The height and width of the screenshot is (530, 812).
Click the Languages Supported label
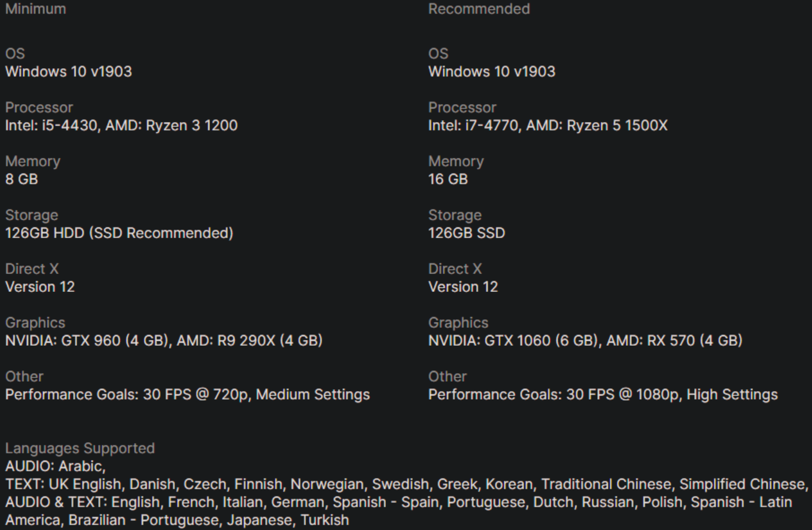(x=80, y=449)
